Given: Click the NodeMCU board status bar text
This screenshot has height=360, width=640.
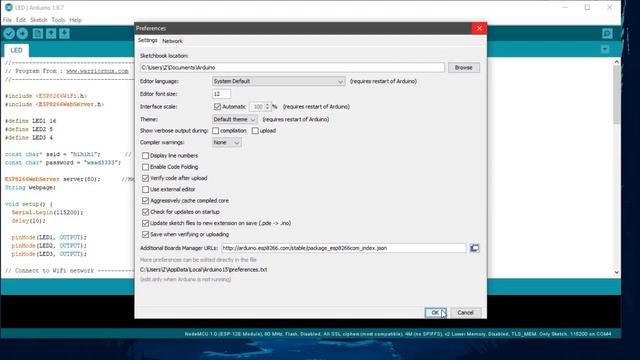Looking at the screenshot, I should pos(398,334).
